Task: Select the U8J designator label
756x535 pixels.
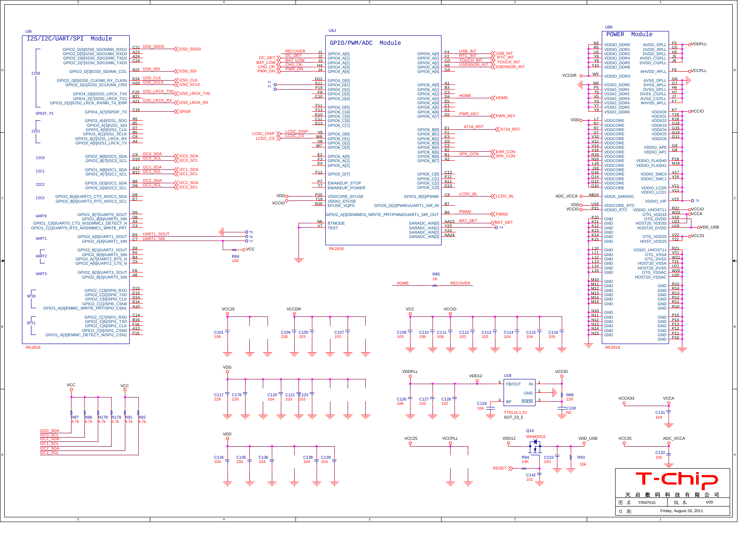Action: pyautogui.click(x=332, y=31)
